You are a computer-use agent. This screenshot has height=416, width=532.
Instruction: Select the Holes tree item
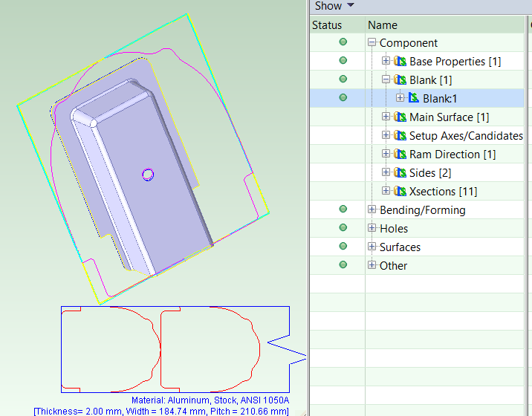coord(393,229)
